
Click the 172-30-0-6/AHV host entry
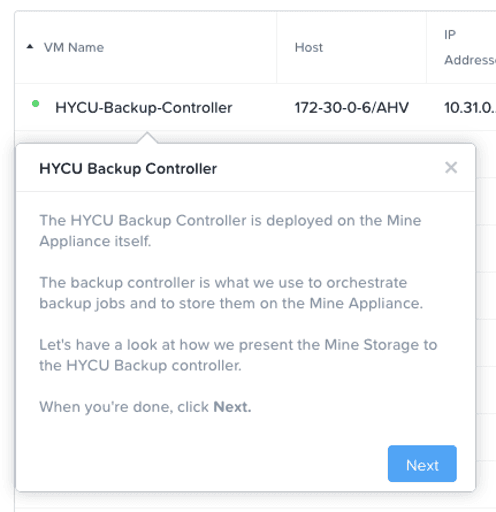[351, 108]
